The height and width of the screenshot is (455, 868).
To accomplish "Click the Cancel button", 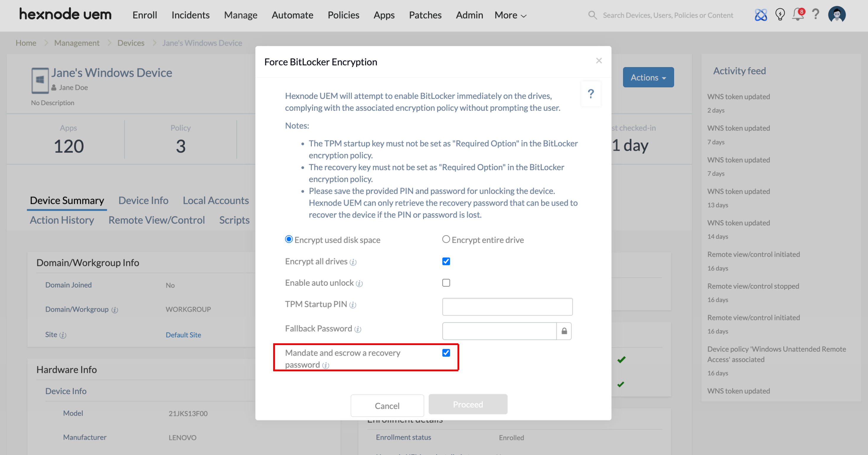I will (x=387, y=406).
